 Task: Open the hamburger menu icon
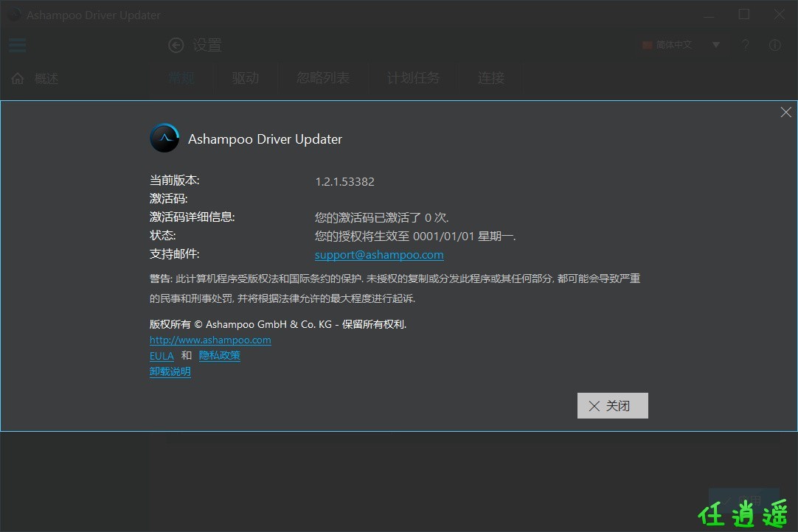(x=17, y=45)
